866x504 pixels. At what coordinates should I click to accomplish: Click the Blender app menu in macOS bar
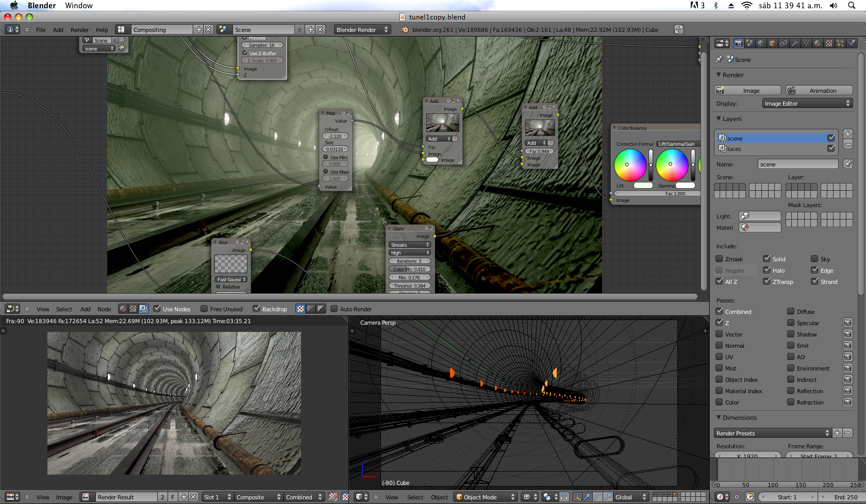42,6
